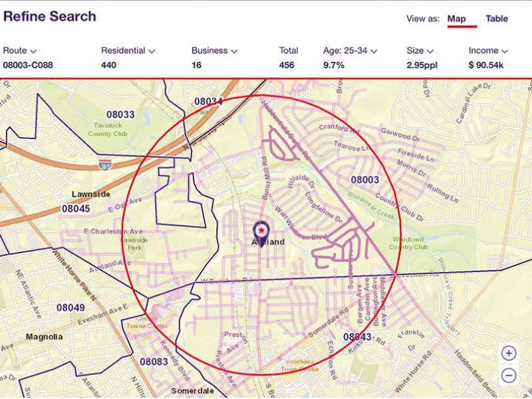Zoom in on the map
Screen dimensions: 532x399
tap(509, 353)
